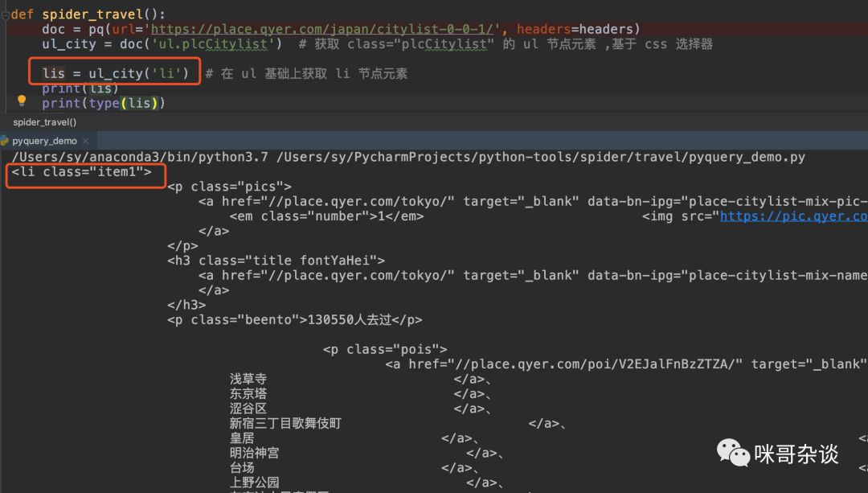Click the '涩谷区' output text
The height and width of the screenshot is (493, 868).
(x=248, y=409)
